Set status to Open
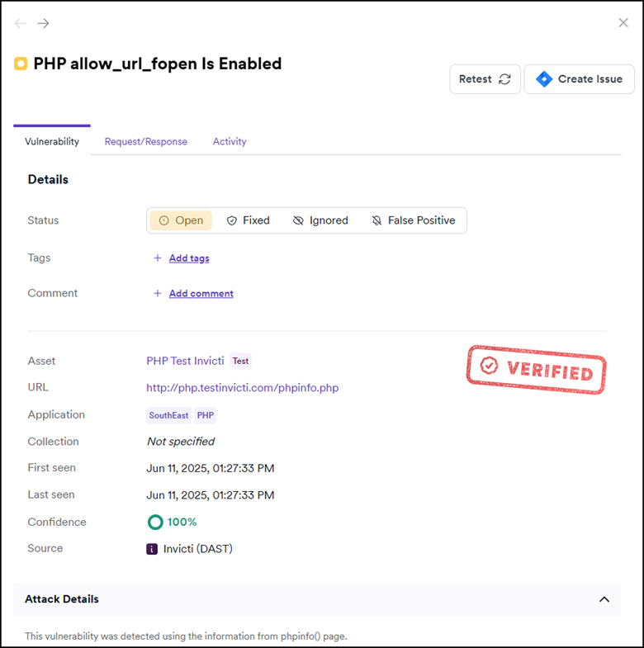The width and height of the screenshot is (644, 648). tap(181, 220)
